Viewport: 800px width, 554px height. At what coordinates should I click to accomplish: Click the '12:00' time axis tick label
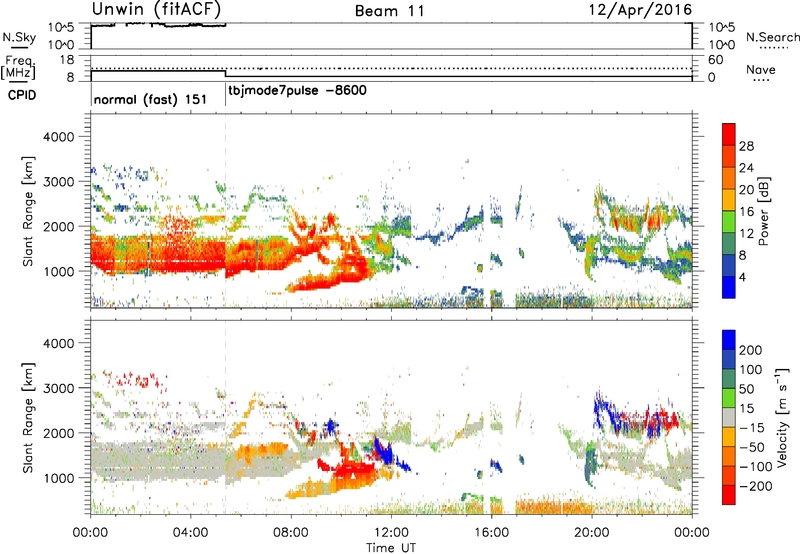[391, 533]
